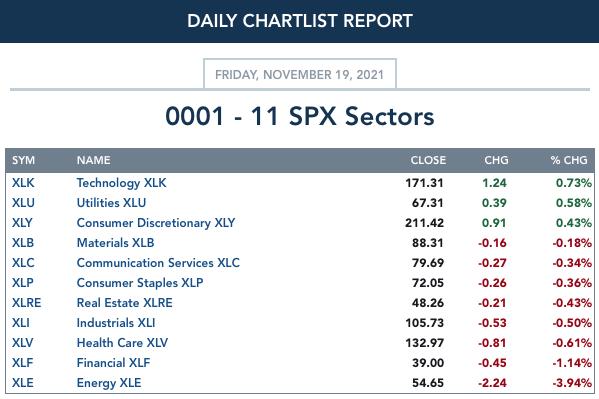The image size is (599, 399).
Task: Open Utilities XLU chart link
Action: tap(111, 203)
